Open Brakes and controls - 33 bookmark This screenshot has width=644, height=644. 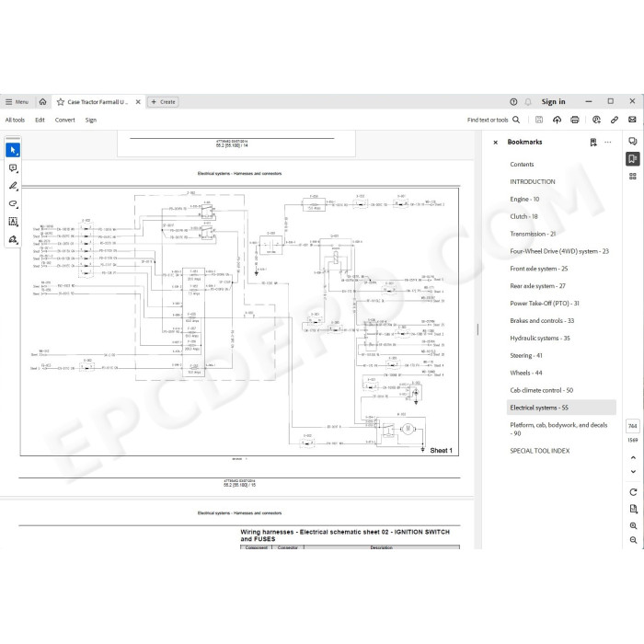coord(542,321)
